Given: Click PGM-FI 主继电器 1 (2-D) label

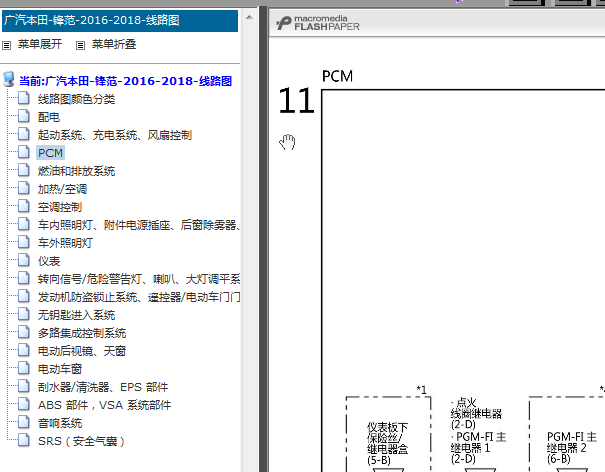Looking at the screenshot, I should [478, 448].
